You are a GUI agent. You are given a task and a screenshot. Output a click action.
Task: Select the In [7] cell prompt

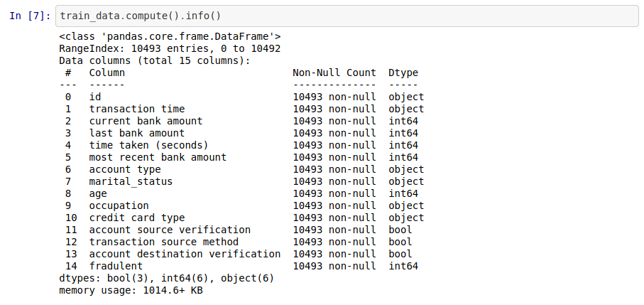(30, 16)
